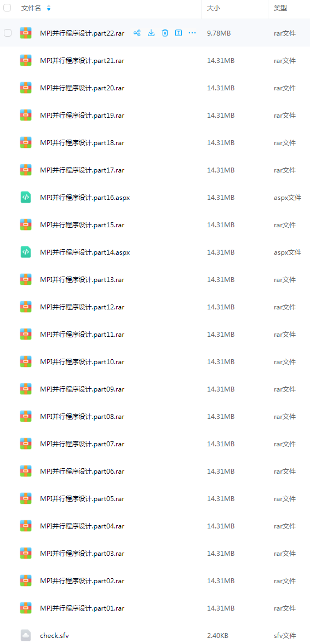Click the check.sfv file icon
The width and height of the screenshot is (310, 644).
(25, 635)
